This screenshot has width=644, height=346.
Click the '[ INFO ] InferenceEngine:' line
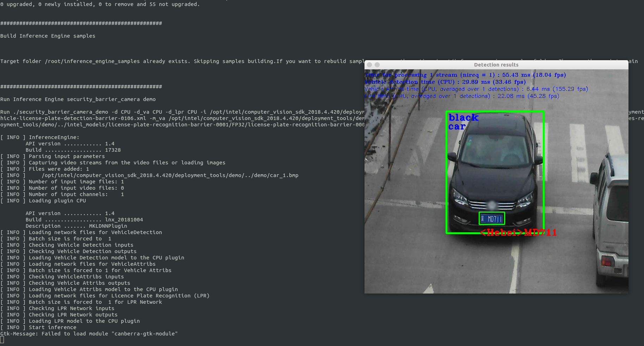pyautogui.click(x=40, y=137)
